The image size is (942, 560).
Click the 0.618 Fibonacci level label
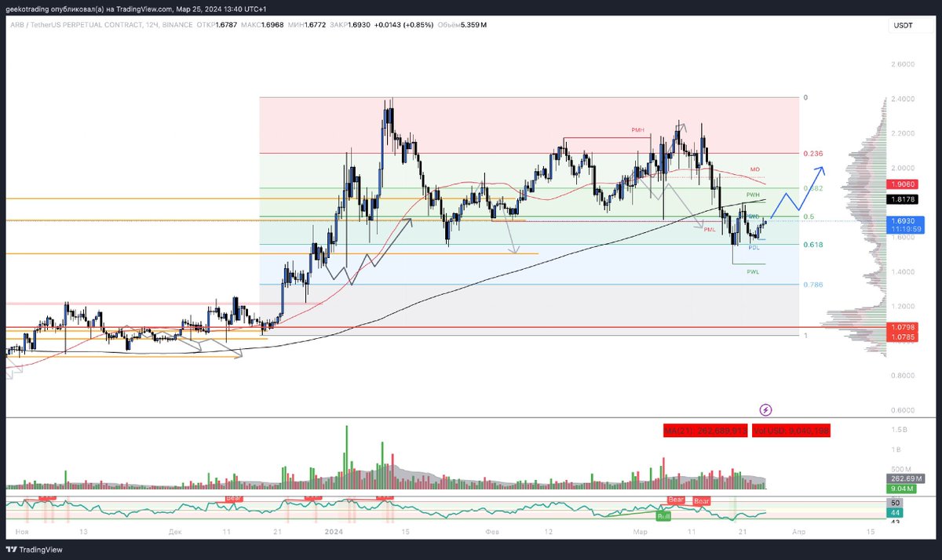[812, 245]
